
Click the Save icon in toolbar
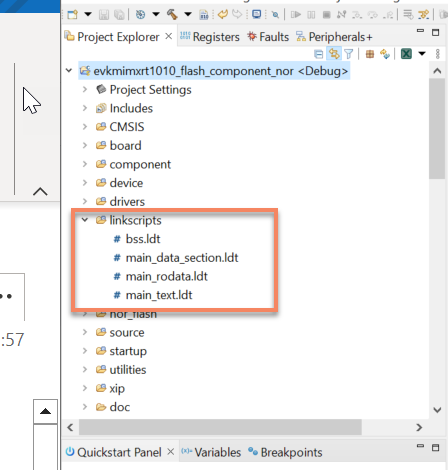tap(104, 15)
